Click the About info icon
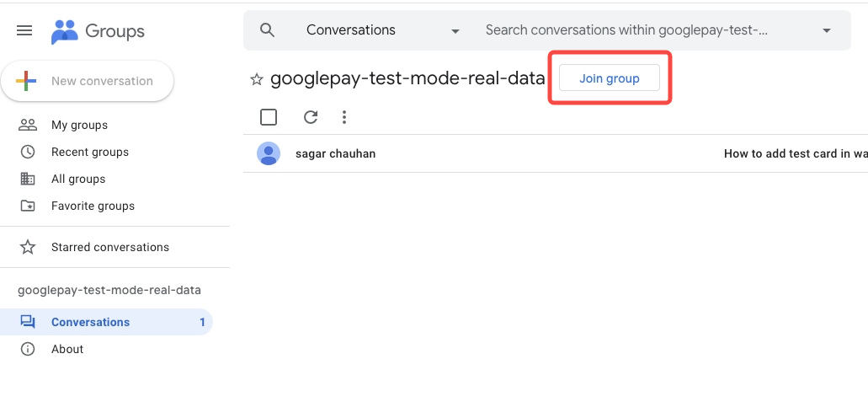The height and width of the screenshot is (418, 868). [x=28, y=349]
